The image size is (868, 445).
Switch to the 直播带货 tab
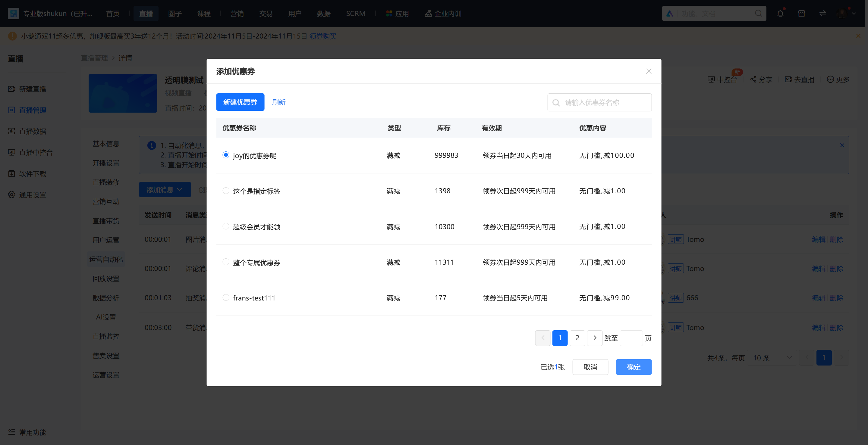(106, 221)
